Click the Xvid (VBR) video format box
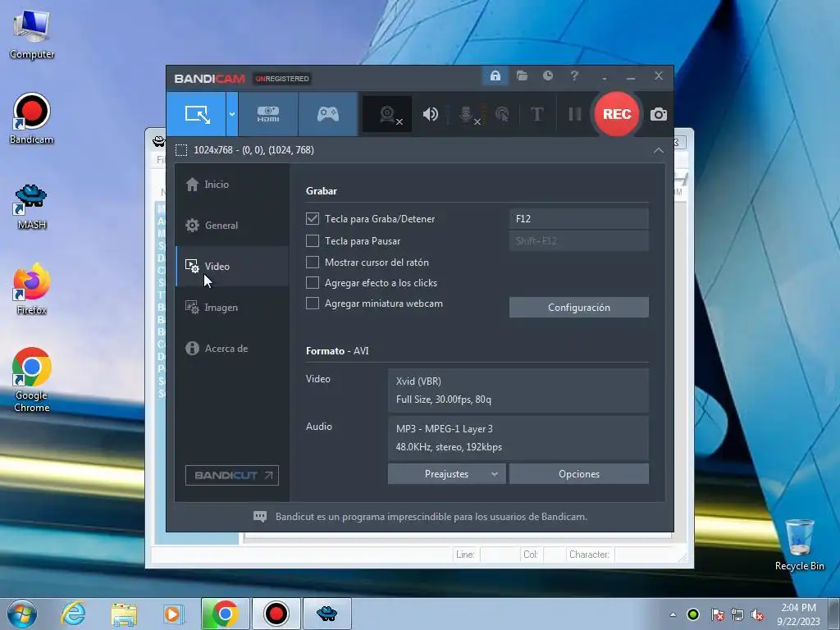The width and height of the screenshot is (840, 630). click(518, 390)
